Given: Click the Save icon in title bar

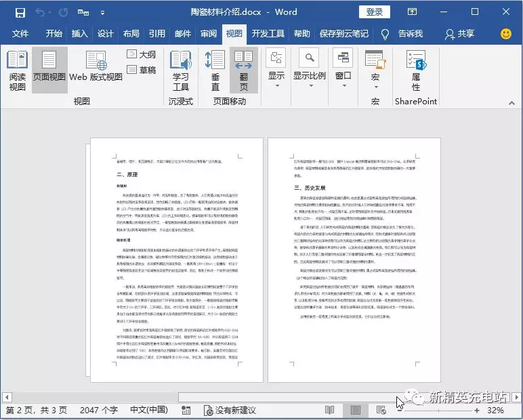Looking at the screenshot, I should pyautogui.click(x=20, y=12).
